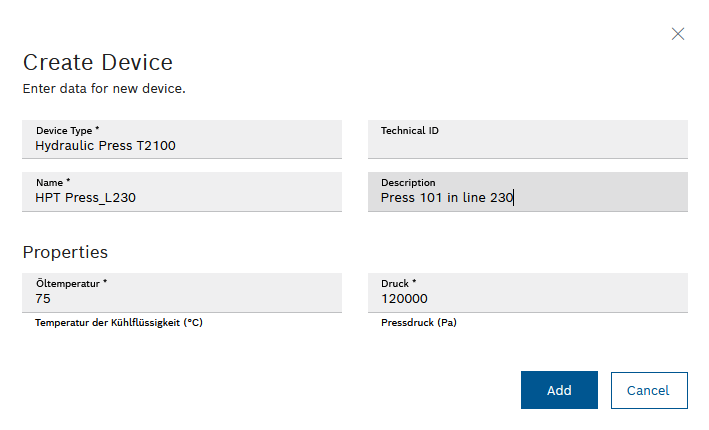Click the 'Create Device' heading
709x430 pixels.
98,62
